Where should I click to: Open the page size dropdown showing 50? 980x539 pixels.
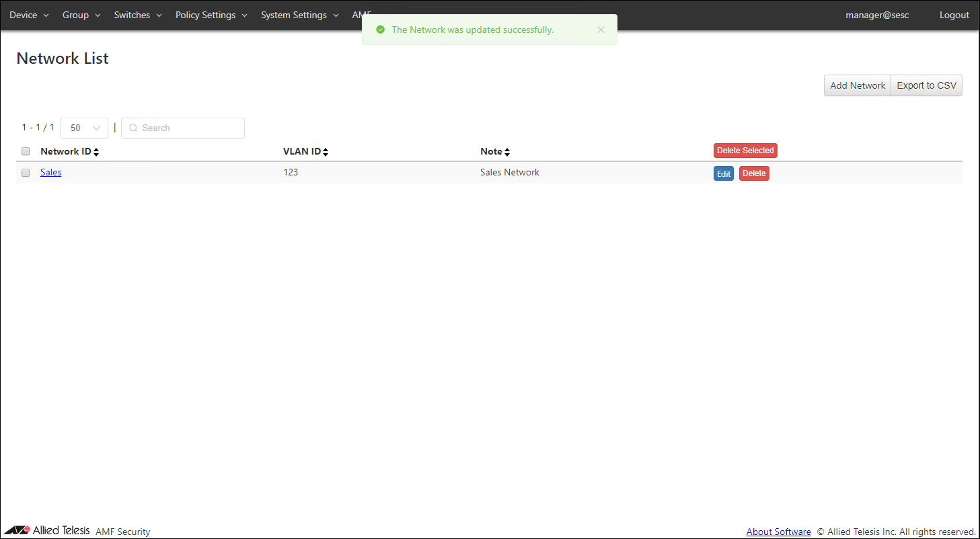84,128
